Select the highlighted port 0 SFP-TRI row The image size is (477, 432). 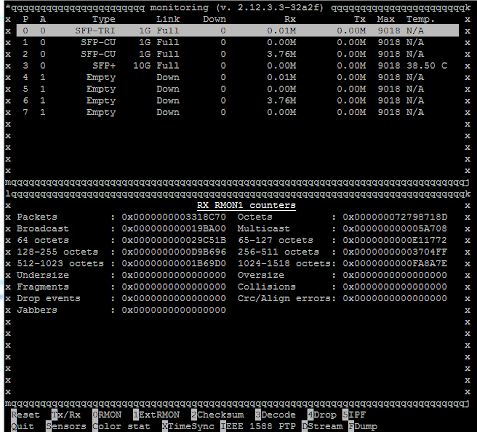click(x=238, y=31)
